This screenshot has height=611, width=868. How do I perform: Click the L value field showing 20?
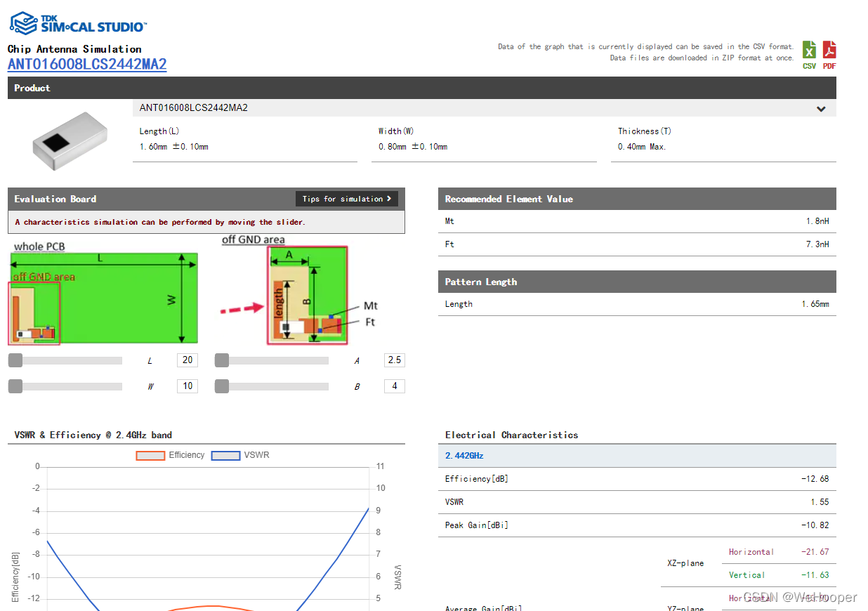[188, 360]
